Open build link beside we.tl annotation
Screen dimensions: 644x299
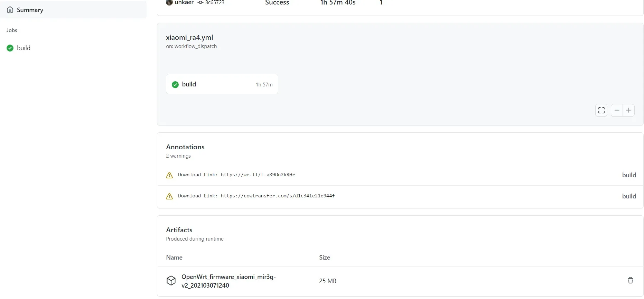tap(629, 175)
